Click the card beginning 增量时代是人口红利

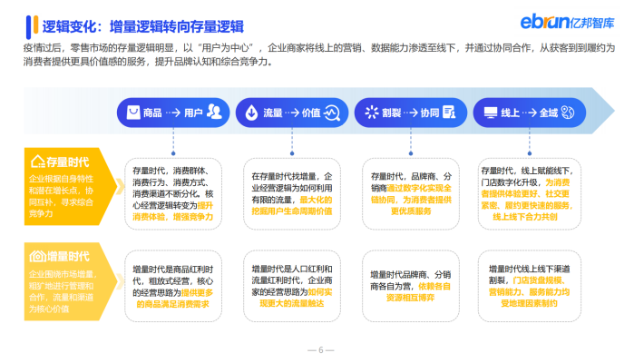pos(292,286)
